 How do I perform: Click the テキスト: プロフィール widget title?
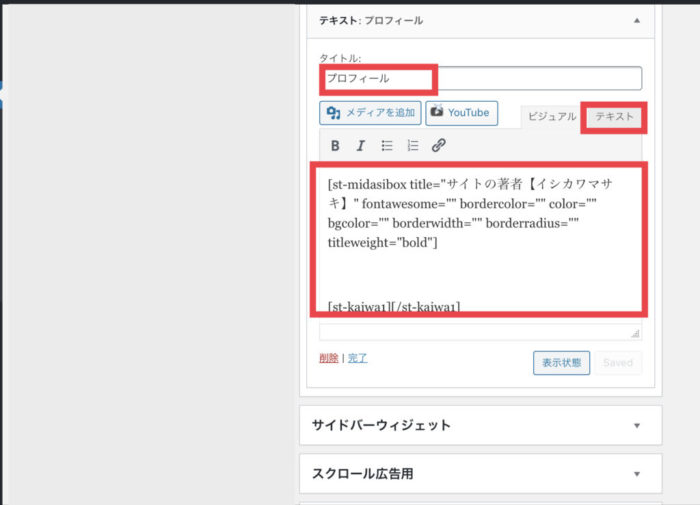pos(371,21)
